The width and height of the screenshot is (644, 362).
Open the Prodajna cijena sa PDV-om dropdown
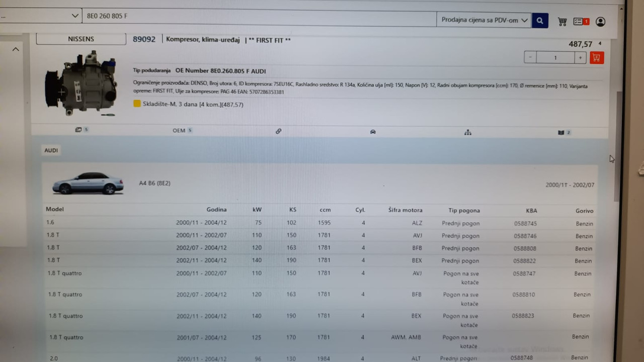click(484, 20)
